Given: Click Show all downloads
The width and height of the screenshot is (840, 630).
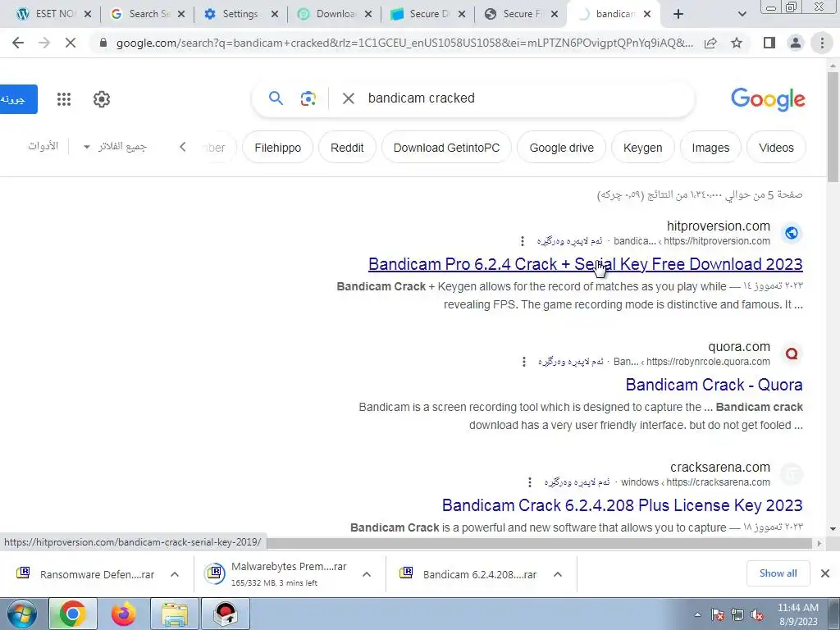Looking at the screenshot, I should point(778,573).
